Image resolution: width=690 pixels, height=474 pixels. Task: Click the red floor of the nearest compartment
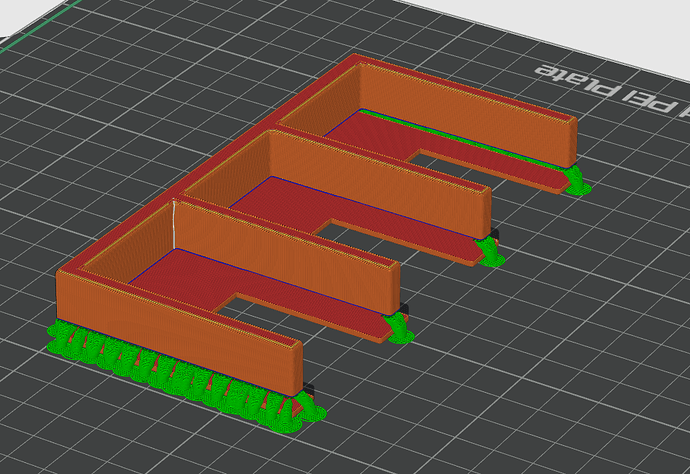[x=200, y=278]
